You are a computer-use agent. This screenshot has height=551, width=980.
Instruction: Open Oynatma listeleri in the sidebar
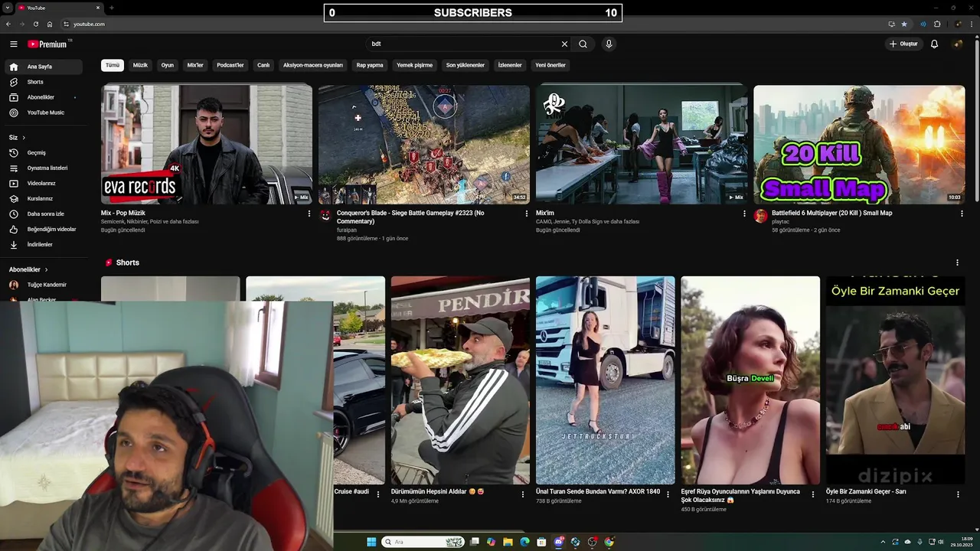[45, 168]
